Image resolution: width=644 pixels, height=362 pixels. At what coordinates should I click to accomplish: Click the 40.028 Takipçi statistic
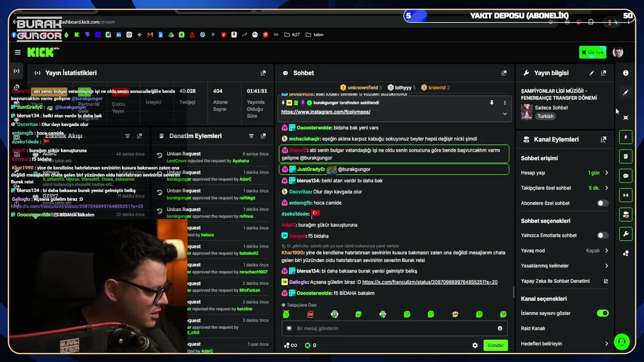(187, 97)
